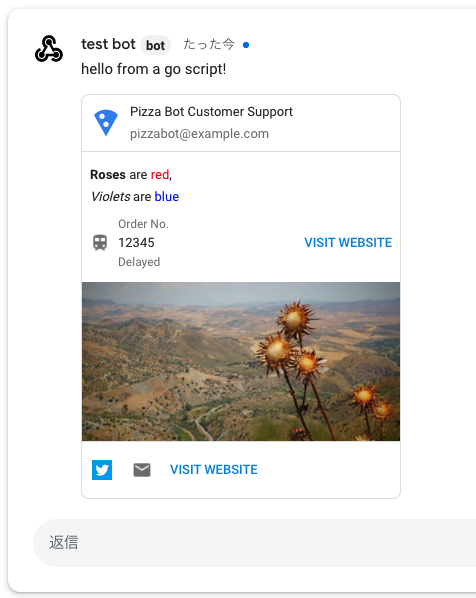Click the blue unread dot indicator
476x598 pixels.
tap(246, 45)
